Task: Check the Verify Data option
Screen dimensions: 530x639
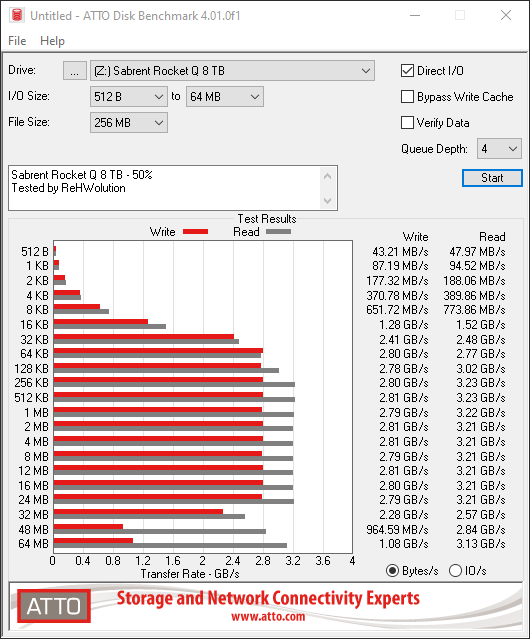Action: (407, 123)
